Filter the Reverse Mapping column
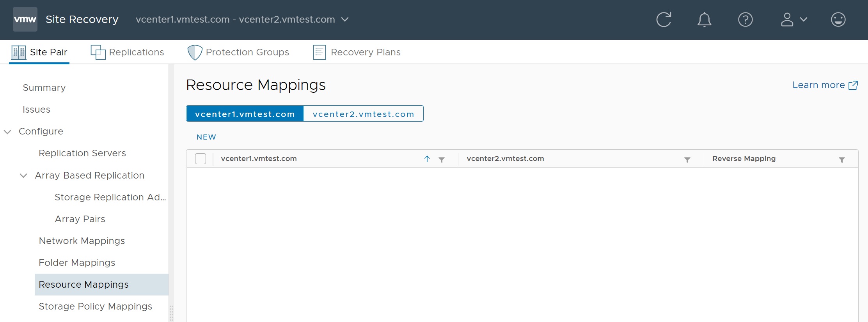Image resolution: width=868 pixels, height=322 pixels. coord(842,159)
